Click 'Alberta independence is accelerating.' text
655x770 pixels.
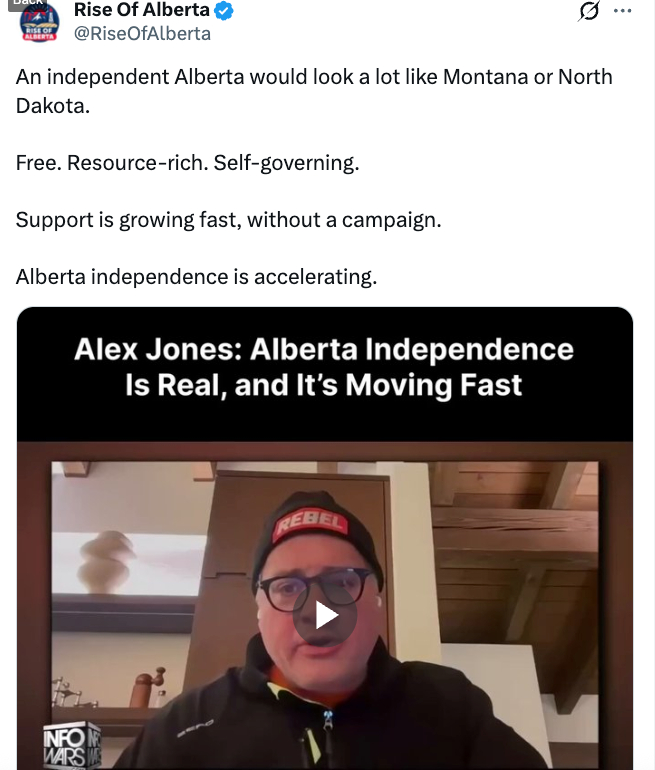pyautogui.click(x=196, y=277)
